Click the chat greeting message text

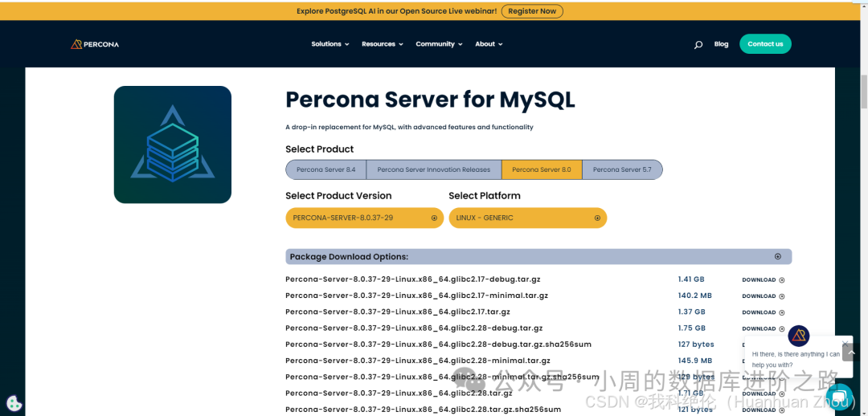coord(796,360)
